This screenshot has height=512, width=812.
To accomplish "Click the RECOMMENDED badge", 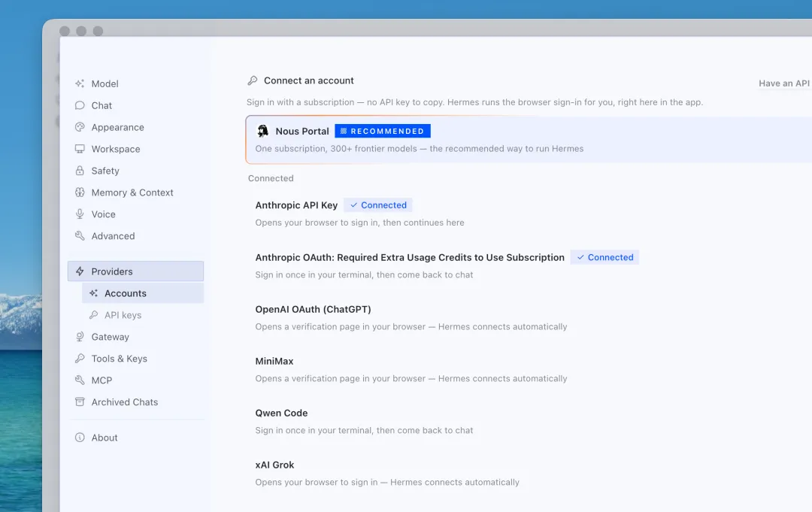I will [383, 131].
